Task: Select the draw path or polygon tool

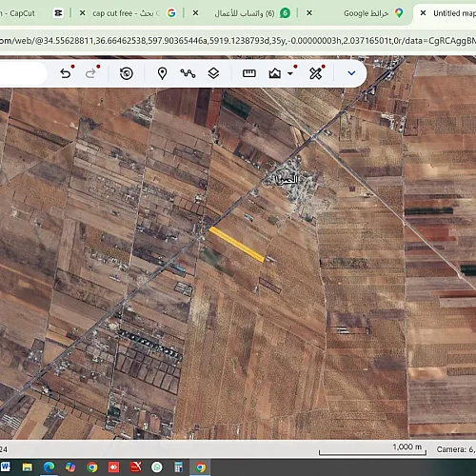Action: 188,73
